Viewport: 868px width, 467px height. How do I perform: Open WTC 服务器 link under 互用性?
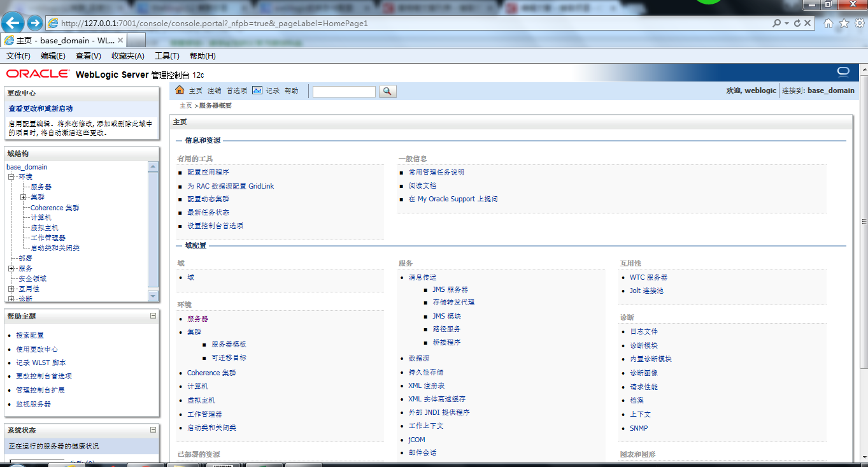pos(648,278)
